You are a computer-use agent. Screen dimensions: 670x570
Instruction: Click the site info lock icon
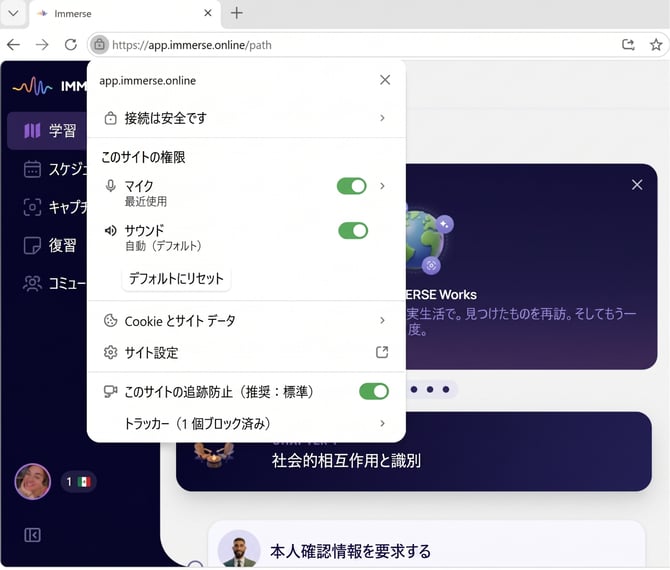point(99,44)
